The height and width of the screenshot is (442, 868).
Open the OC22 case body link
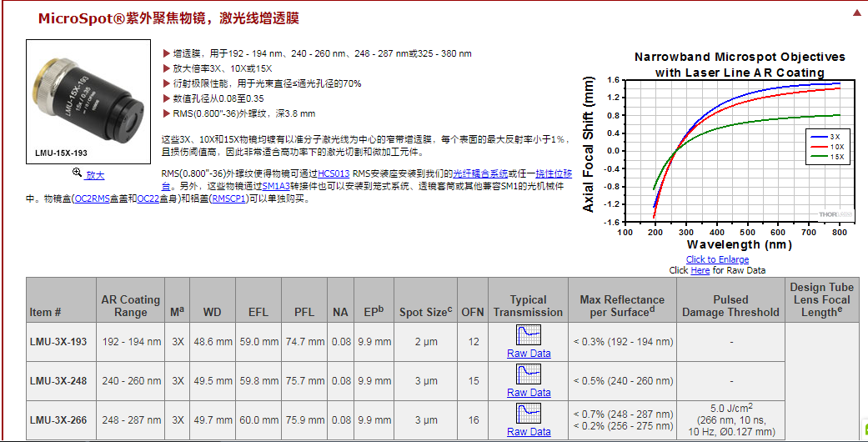(x=148, y=199)
